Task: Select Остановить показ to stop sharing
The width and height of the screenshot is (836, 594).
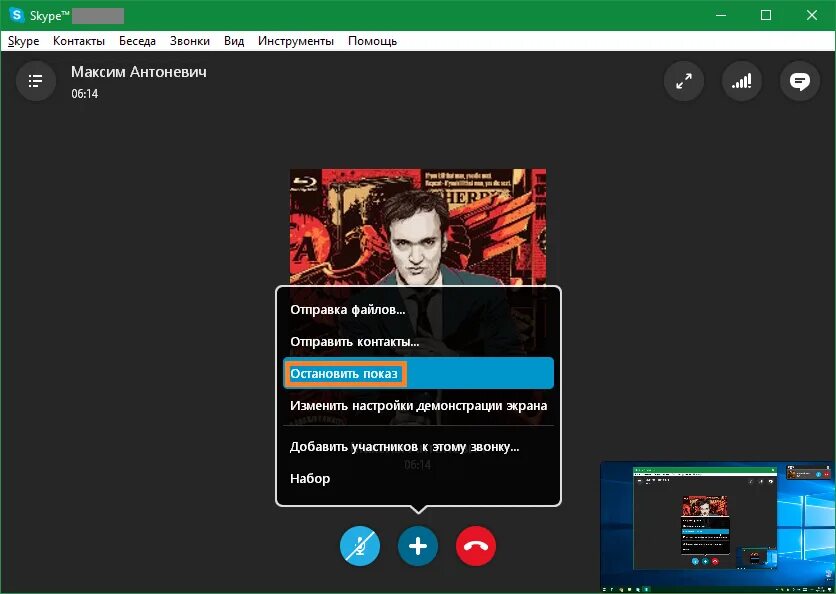Action: tap(419, 373)
